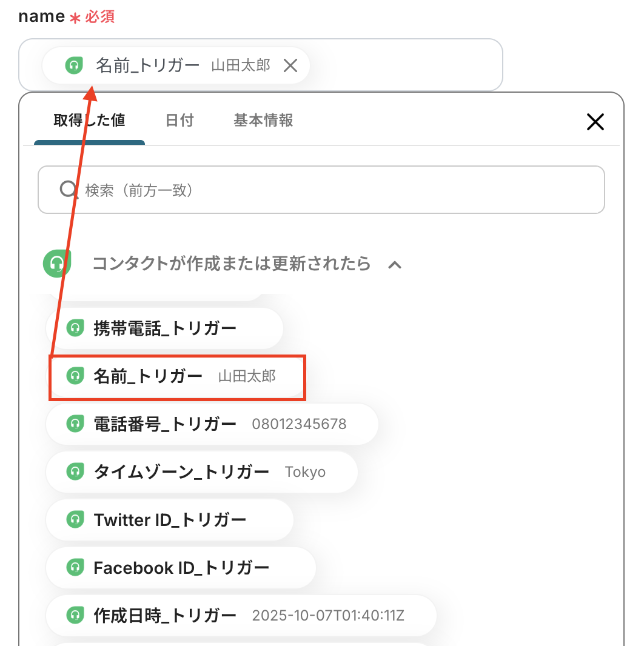Switch to the 日付 tab
This screenshot has width=644, height=646.
[x=179, y=120]
